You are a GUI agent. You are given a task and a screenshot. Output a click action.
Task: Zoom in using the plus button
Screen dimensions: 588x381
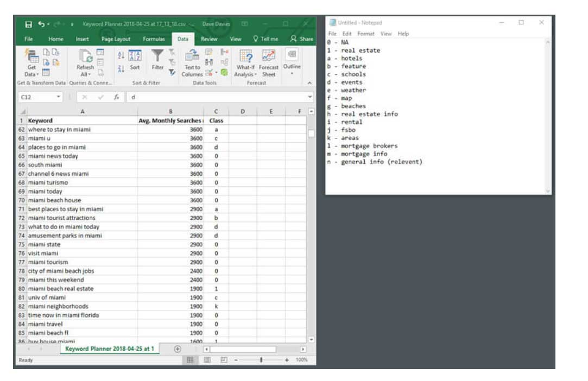point(287,360)
